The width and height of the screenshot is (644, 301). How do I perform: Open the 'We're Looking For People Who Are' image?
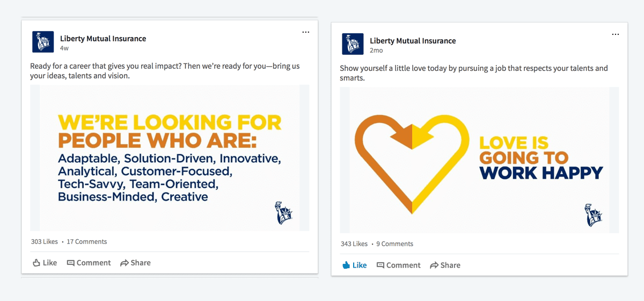coord(170,158)
